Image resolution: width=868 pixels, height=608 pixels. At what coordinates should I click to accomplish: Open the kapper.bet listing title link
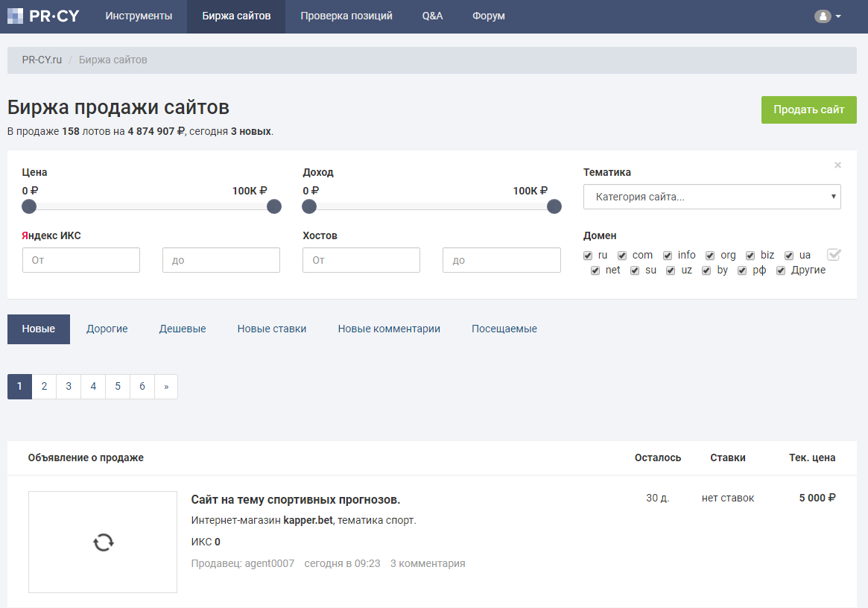pyautogui.click(x=296, y=499)
